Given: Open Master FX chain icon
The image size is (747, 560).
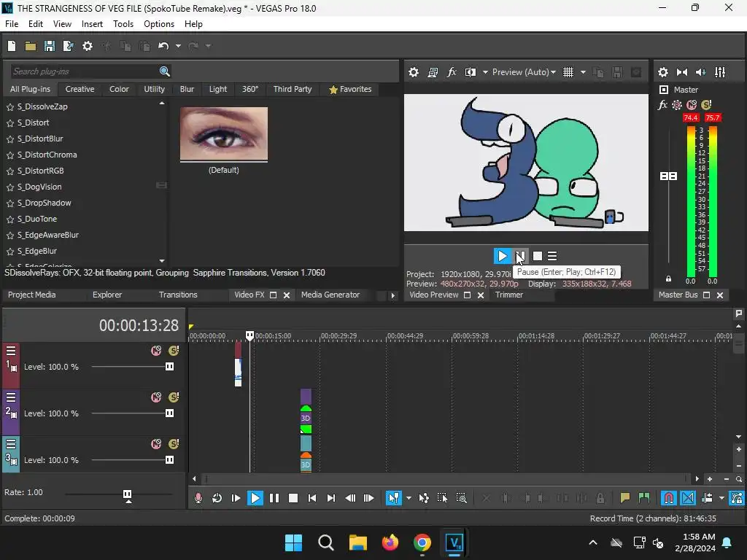Looking at the screenshot, I should click(x=662, y=105).
